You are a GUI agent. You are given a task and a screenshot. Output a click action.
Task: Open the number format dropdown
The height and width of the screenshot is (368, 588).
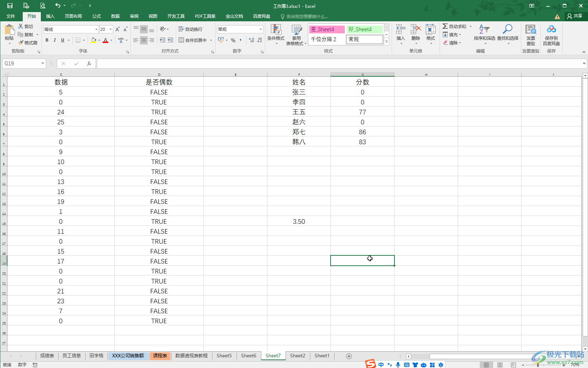pos(261,29)
